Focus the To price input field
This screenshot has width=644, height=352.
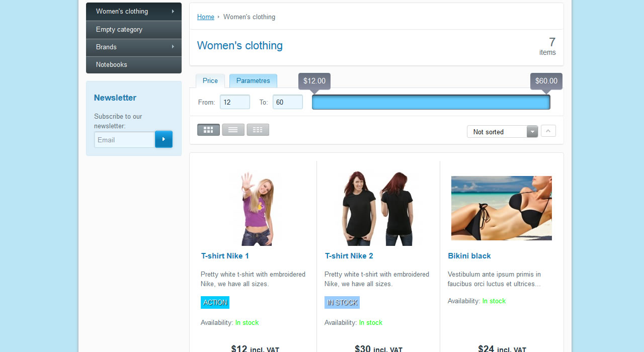click(288, 102)
